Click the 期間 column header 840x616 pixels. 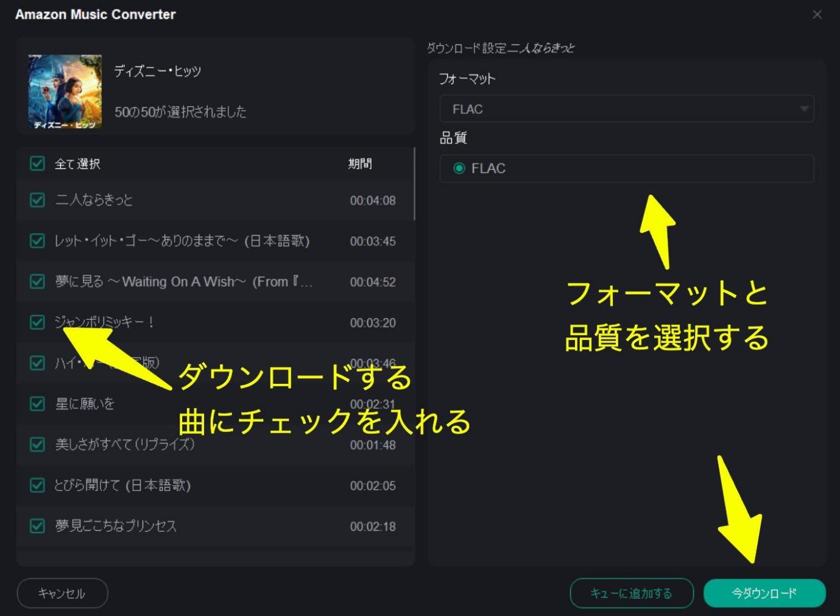tap(360, 163)
